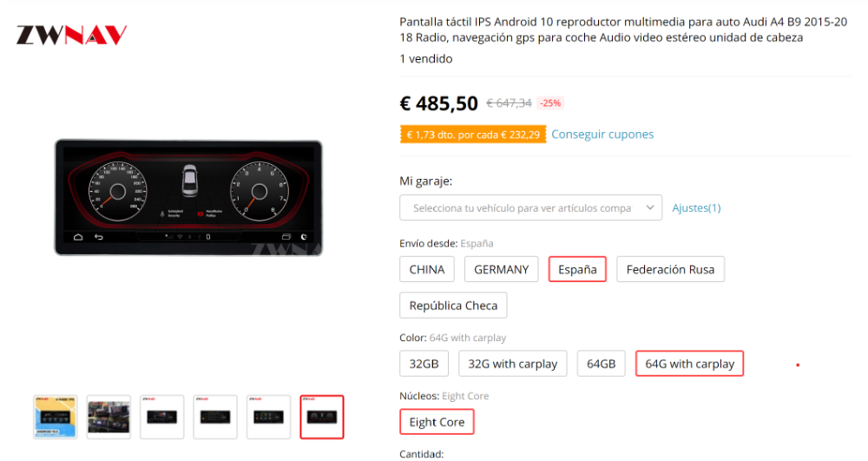Viewport: 868px width, 461px height.
Task: Select the third product thumbnail image
Action: tap(161, 417)
